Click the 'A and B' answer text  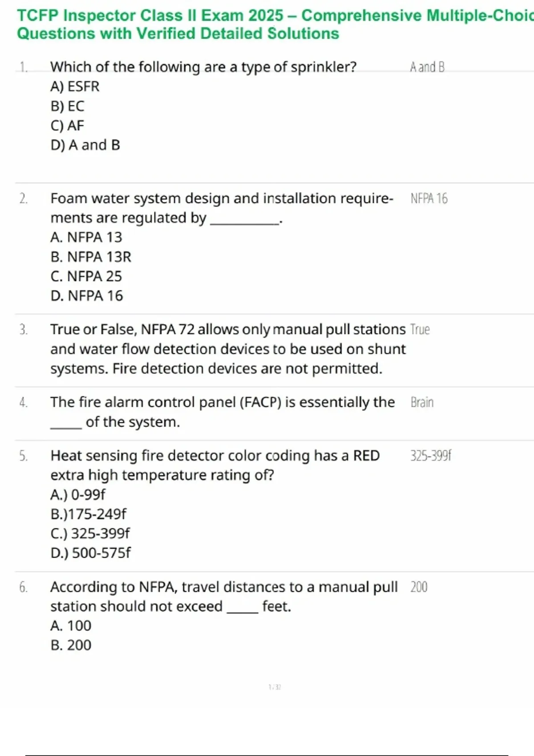(427, 67)
